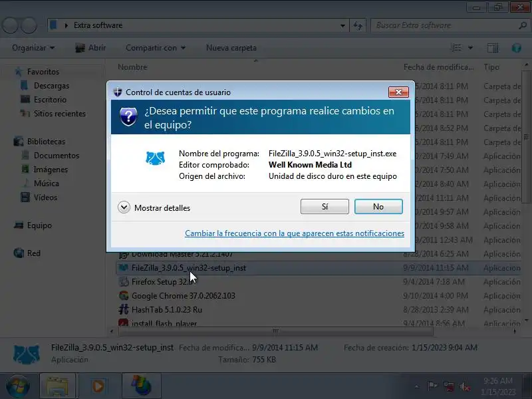Sort by Tipo column header
This screenshot has height=399, width=532.
[491, 67]
